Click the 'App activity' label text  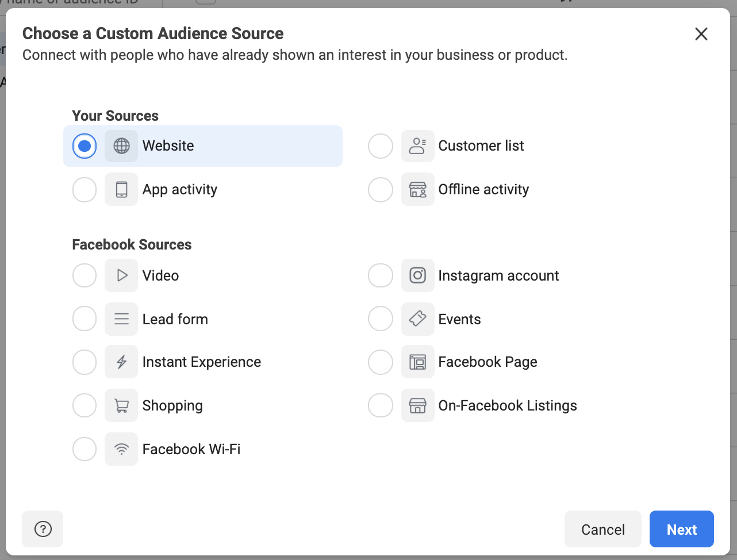[x=180, y=190]
